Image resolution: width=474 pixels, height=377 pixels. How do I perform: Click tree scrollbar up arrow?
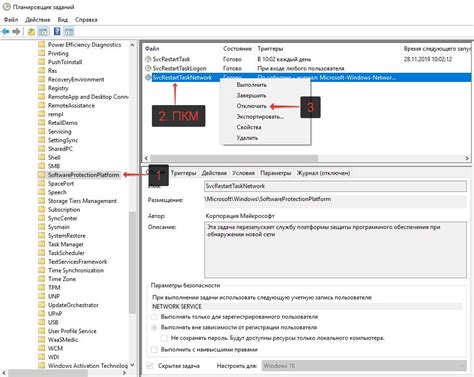(132, 45)
